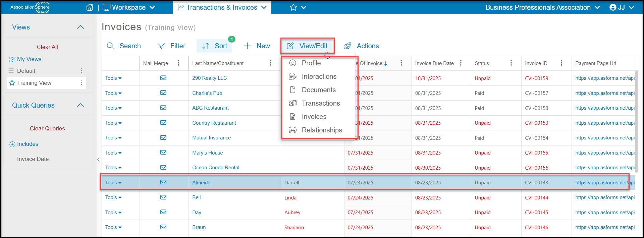Open Tools dropdown for Mary's House
The image size is (644, 238).
pyautogui.click(x=113, y=153)
